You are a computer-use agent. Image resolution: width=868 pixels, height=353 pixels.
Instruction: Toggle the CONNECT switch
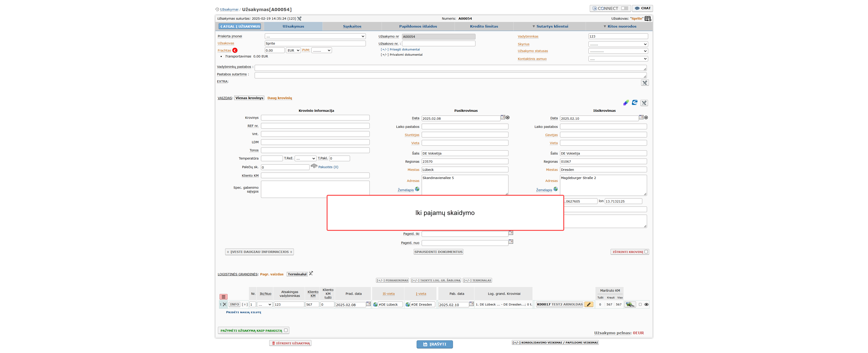625,8
